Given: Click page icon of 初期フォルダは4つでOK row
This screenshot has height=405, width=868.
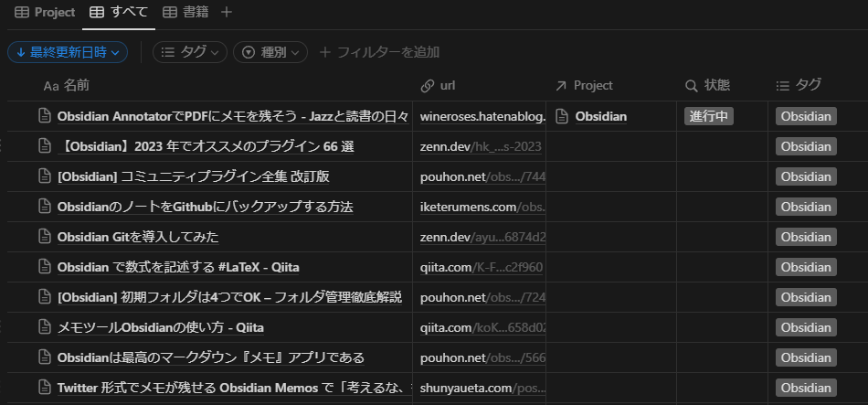Looking at the screenshot, I should [x=44, y=297].
